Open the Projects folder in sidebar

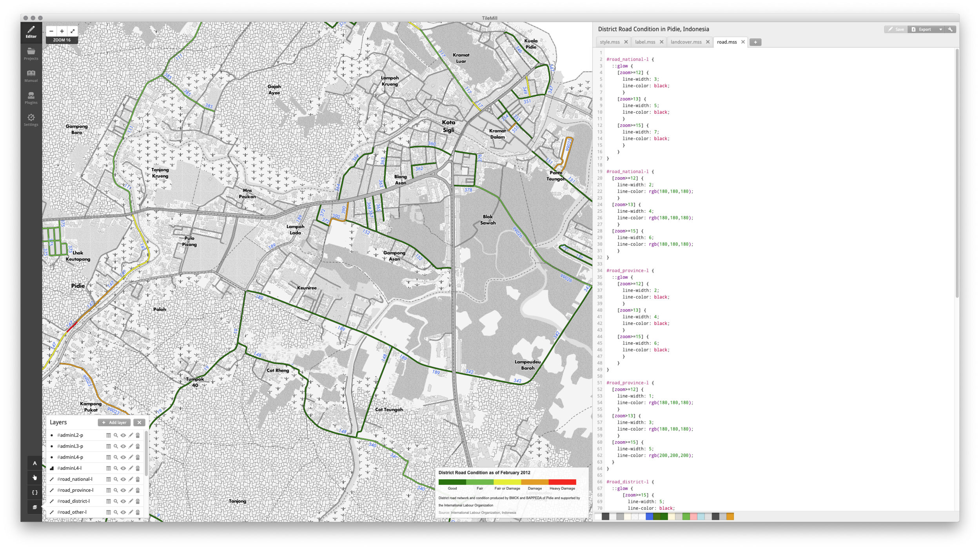[x=31, y=54]
